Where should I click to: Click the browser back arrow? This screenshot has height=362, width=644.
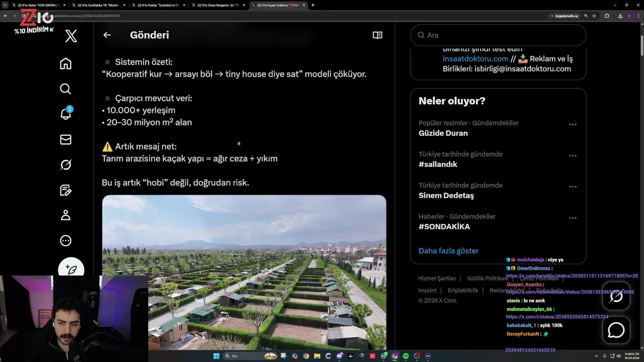pos(5,16)
